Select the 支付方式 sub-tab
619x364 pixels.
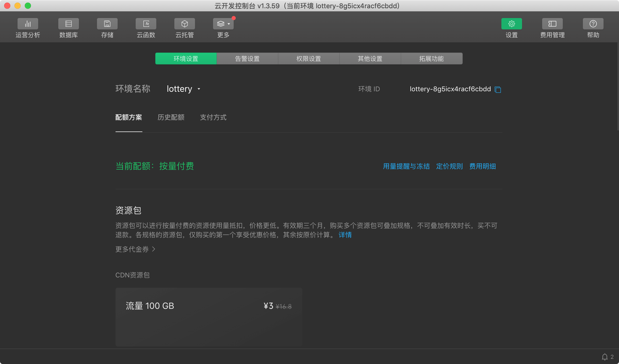point(213,117)
